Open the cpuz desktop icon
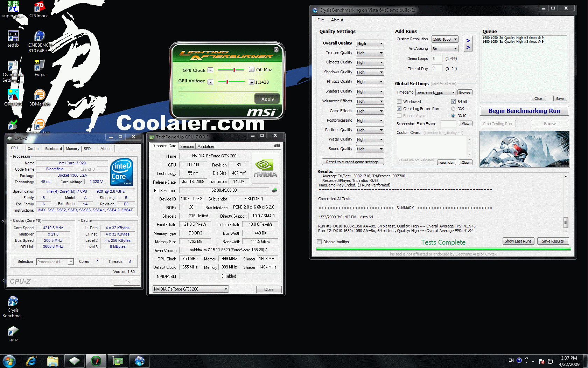 (13, 333)
